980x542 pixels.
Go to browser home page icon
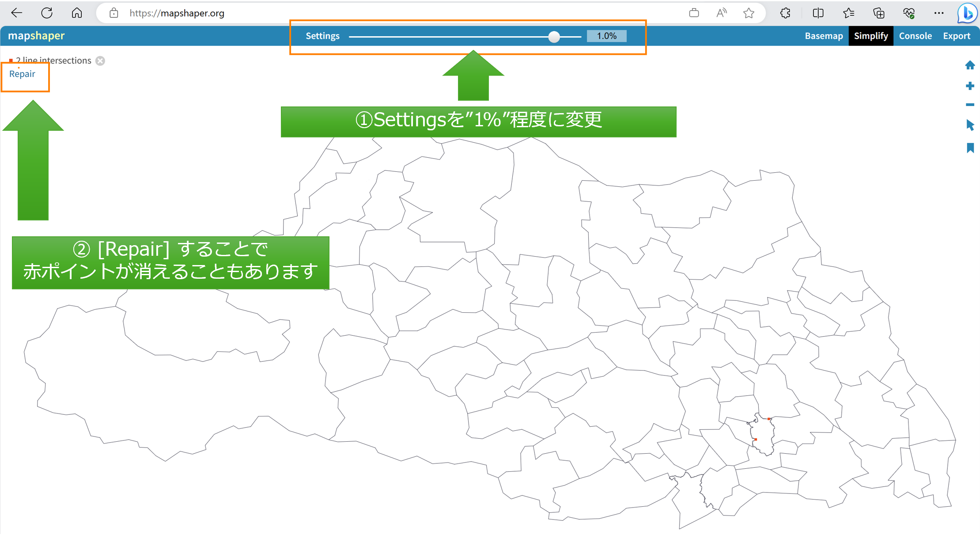[x=77, y=13]
